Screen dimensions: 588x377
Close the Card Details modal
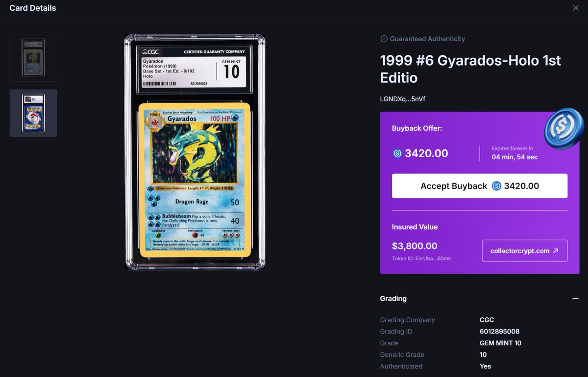tap(576, 8)
